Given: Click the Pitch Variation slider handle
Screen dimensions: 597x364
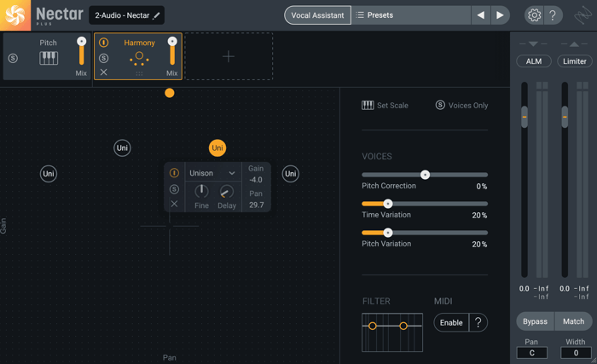Looking at the screenshot, I should [387, 233].
